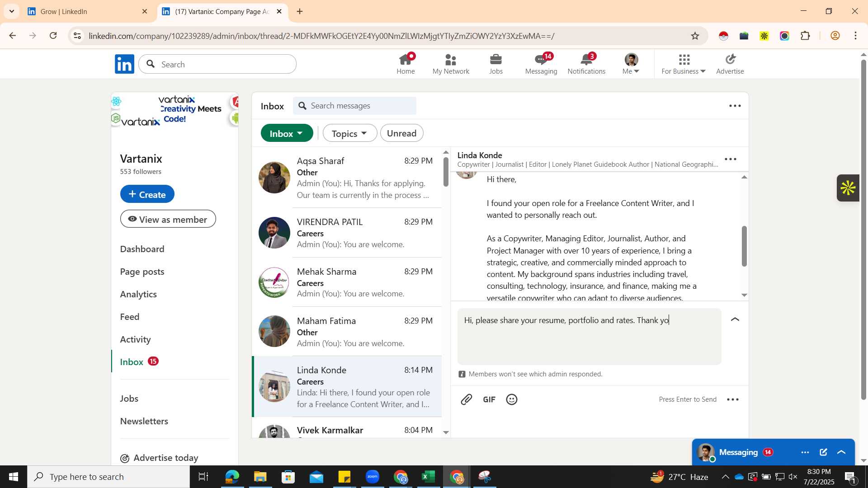
Task: Click View as member button
Action: pyautogui.click(x=168, y=219)
